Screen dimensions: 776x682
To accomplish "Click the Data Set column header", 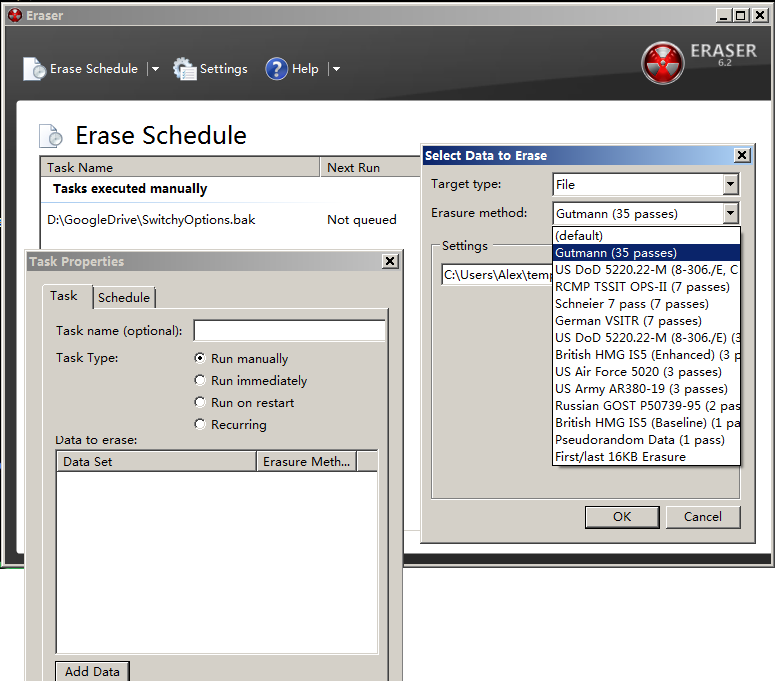I will [x=157, y=461].
